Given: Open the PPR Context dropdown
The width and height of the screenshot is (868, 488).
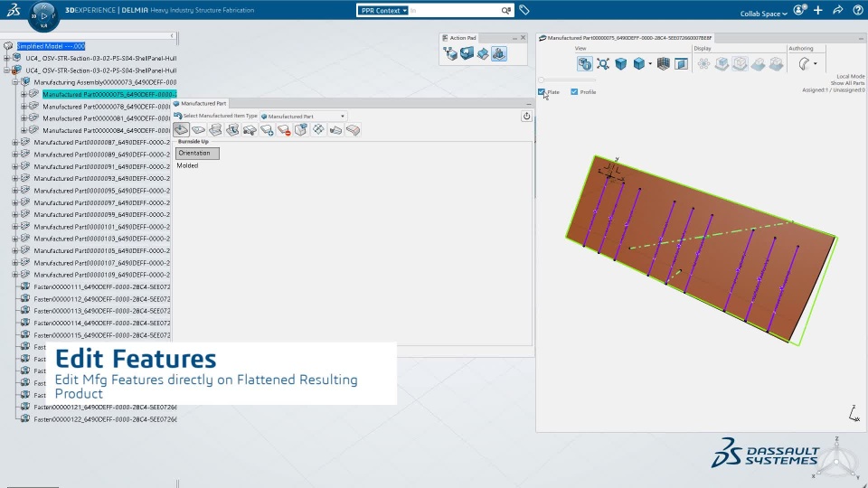Looking at the screenshot, I should [383, 11].
